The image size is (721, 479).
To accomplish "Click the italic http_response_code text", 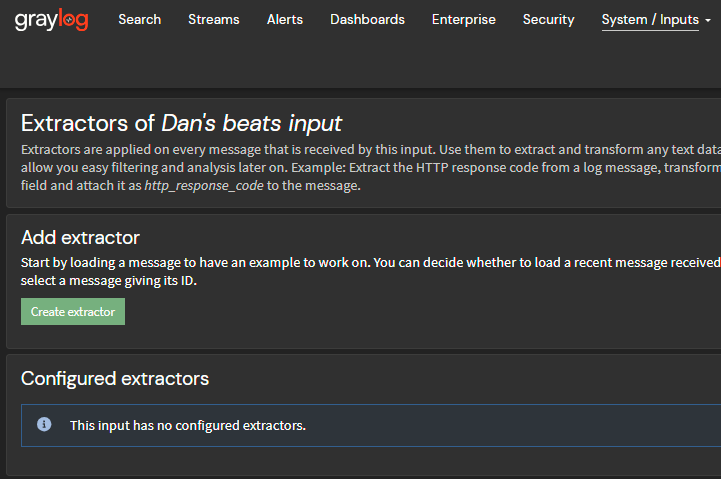I will click(x=204, y=186).
